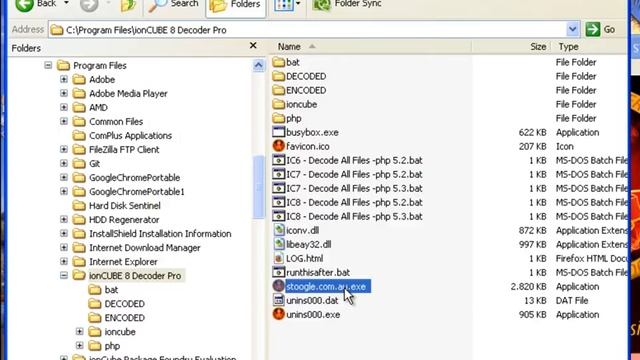
Task: Launch Folder Sync from toolbar
Action: click(347, 5)
